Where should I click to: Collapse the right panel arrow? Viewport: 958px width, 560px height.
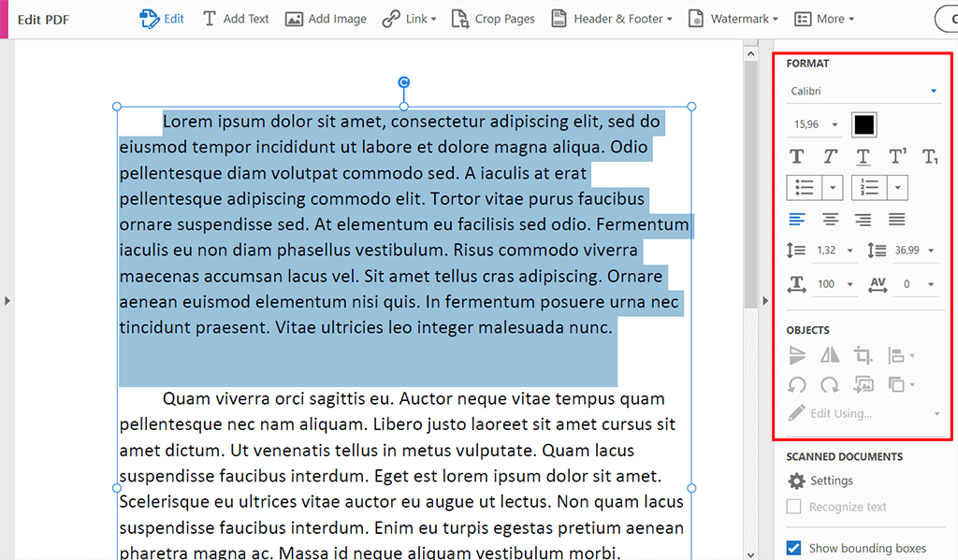[x=765, y=300]
